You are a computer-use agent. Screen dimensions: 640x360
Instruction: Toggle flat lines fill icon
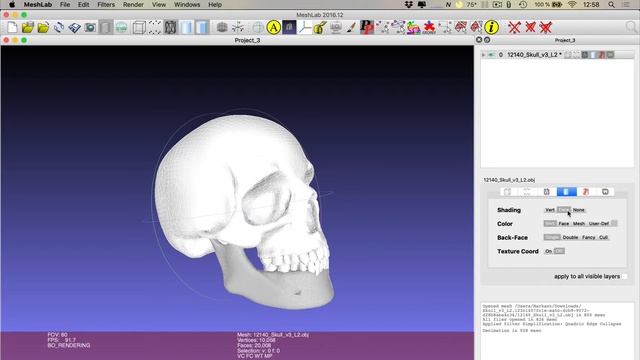click(x=187, y=27)
